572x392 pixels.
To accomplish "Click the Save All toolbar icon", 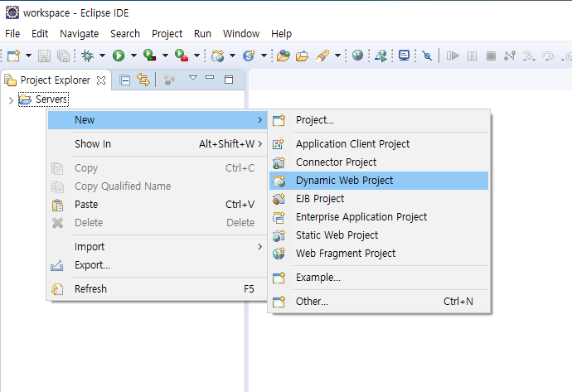I will coord(63,56).
